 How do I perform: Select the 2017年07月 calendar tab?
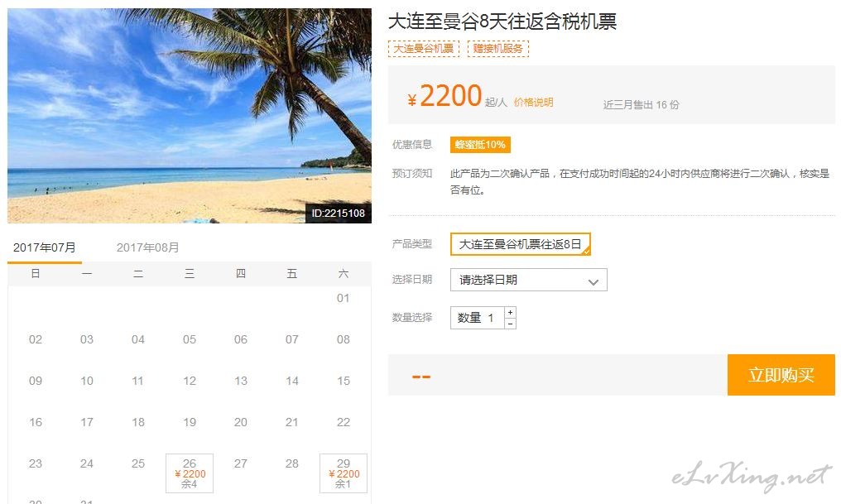(45, 247)
